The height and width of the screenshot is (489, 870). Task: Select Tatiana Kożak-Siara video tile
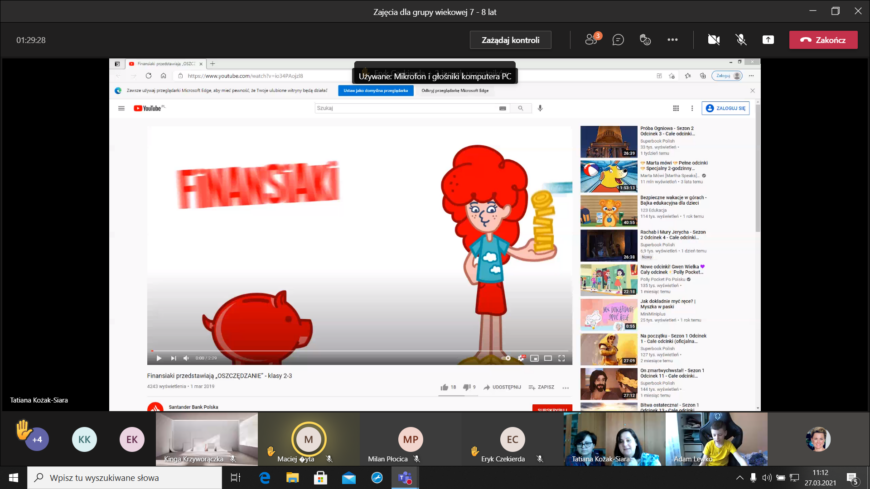(x=614, y=438)
